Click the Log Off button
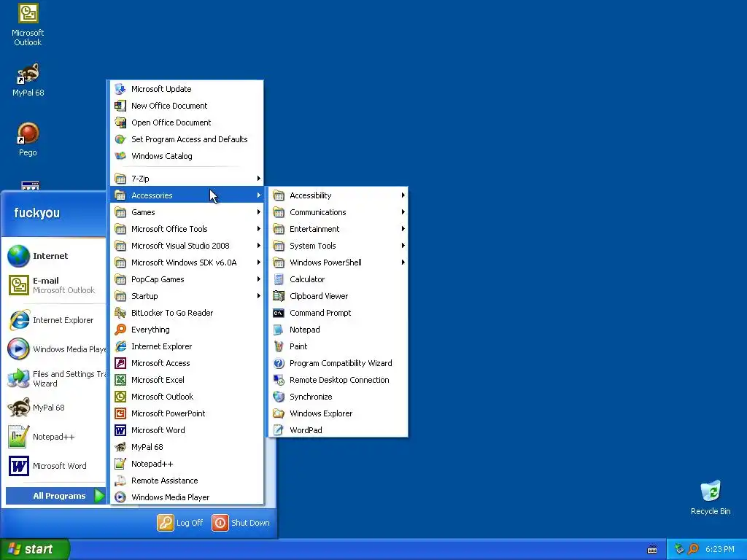 point(180,523)
